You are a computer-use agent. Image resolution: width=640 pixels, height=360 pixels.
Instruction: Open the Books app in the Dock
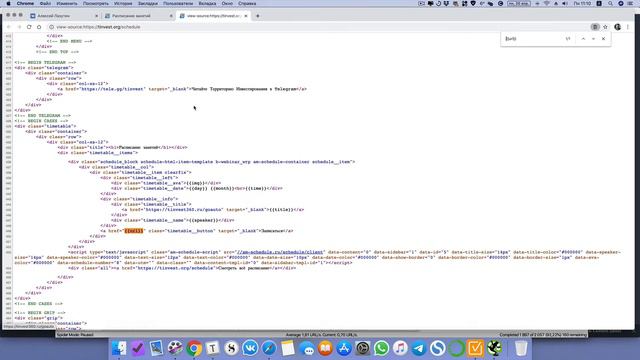tap(325, 348)
